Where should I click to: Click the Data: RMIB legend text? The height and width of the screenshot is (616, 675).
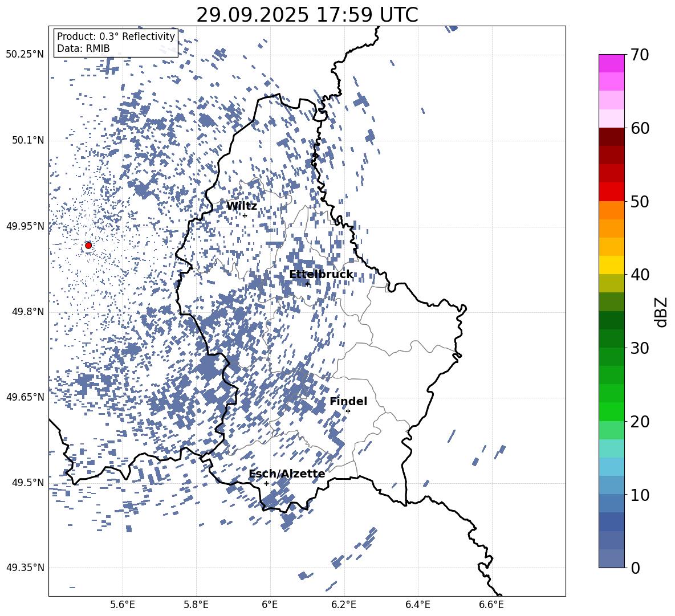tap(83, 48)
